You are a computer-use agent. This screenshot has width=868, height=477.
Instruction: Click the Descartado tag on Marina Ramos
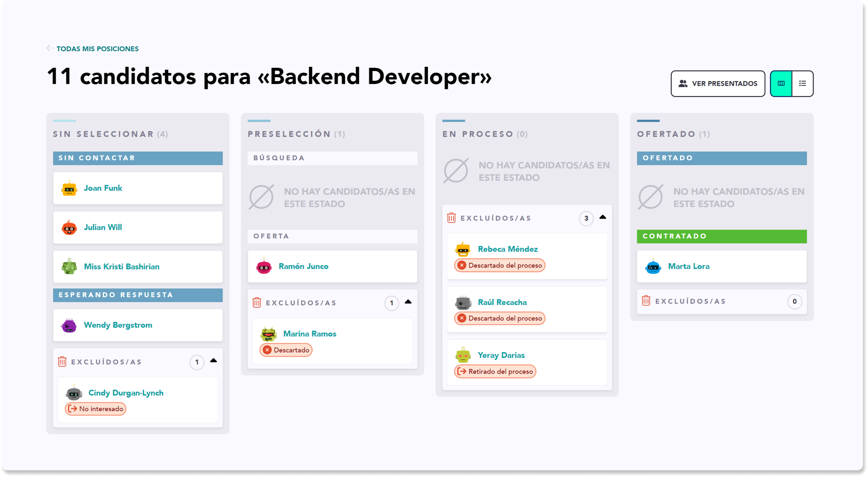286,350
